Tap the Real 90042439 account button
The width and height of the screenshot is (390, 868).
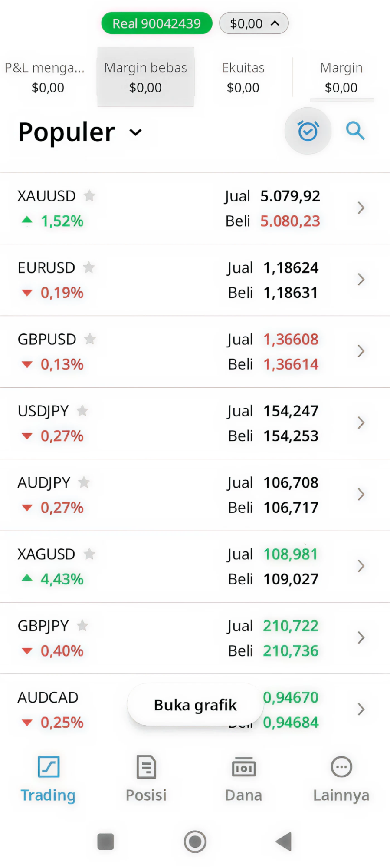157,23
